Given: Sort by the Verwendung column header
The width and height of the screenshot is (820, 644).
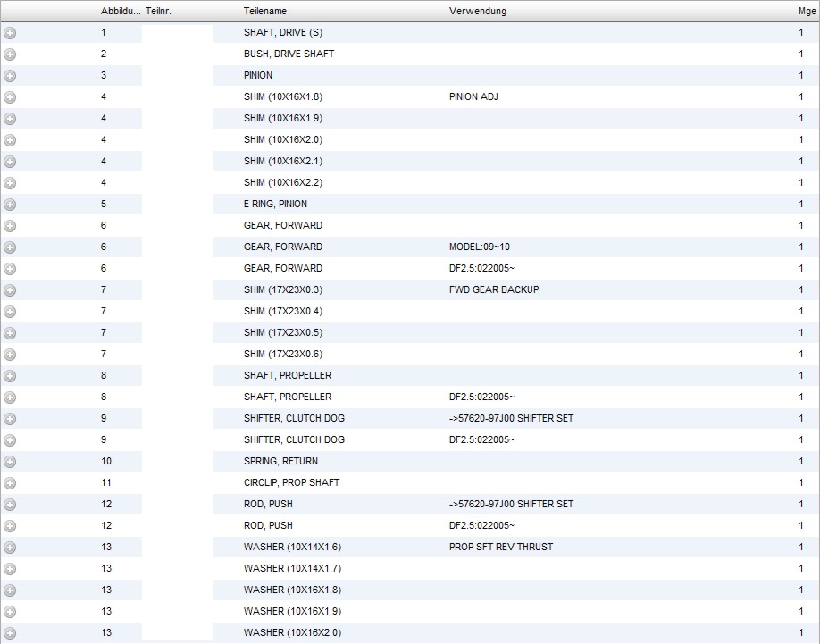Looking at the screenshot, I should (477, 12).
